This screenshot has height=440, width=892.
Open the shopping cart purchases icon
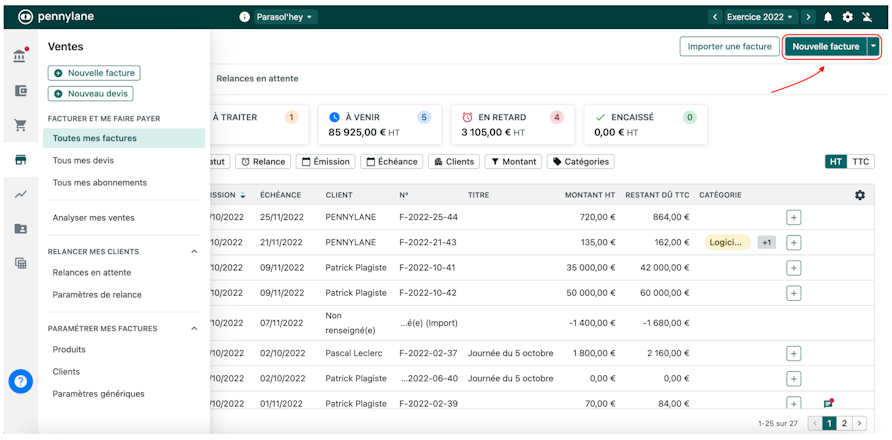tap(20, 125)
